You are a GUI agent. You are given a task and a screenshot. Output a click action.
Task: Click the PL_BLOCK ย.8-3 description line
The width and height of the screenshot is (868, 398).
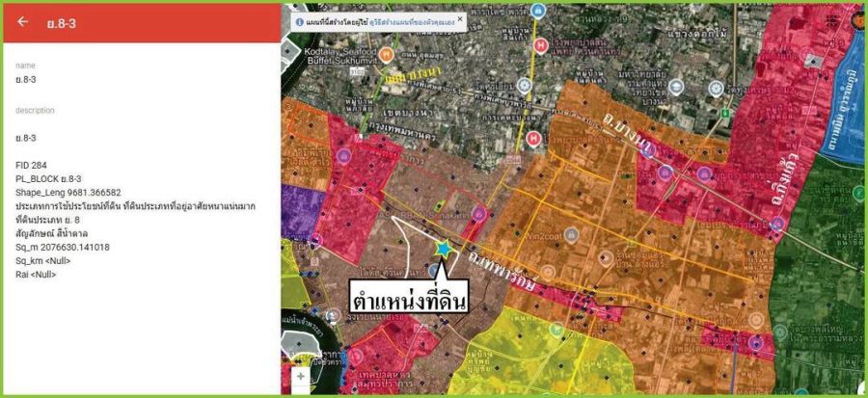(48, 179)
